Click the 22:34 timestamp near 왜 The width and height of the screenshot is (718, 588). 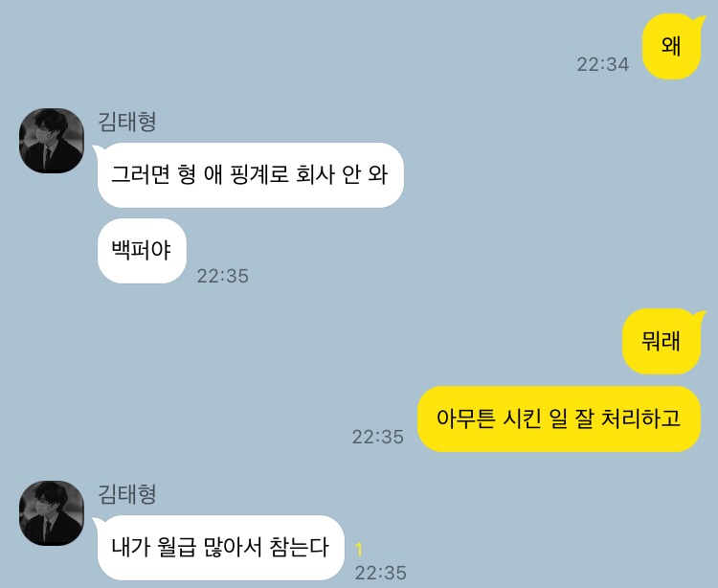pos(602,64)
